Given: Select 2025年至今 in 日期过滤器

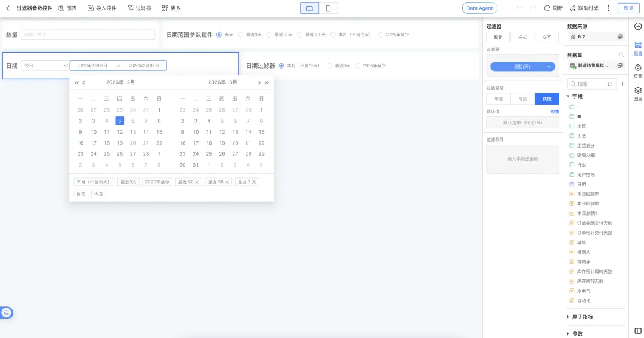Looking at the screenshot, I should click(x=357, y=66).
